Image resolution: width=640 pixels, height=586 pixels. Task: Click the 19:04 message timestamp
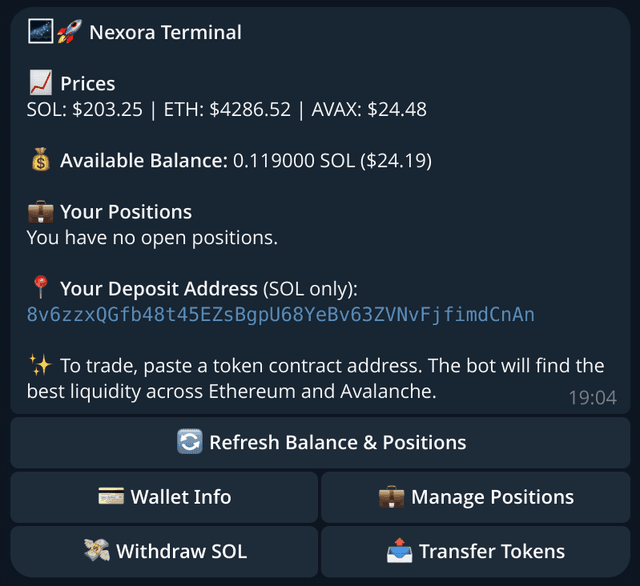(x=592, y=397)
